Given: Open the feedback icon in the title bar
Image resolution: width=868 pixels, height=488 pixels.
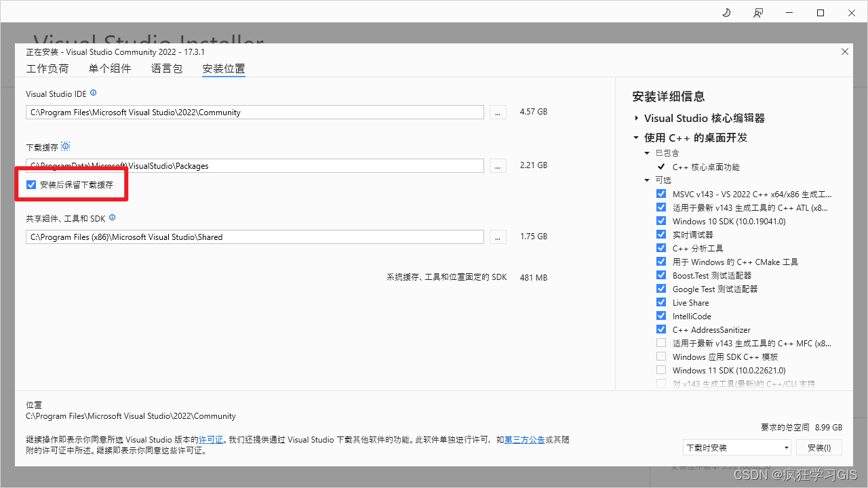Looking at the screenshot, I should click(758, 12).
